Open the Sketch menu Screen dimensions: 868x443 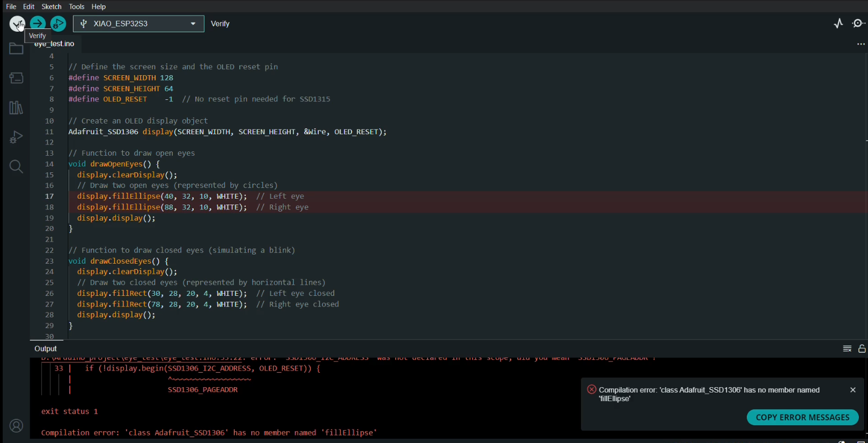[52, 6]
